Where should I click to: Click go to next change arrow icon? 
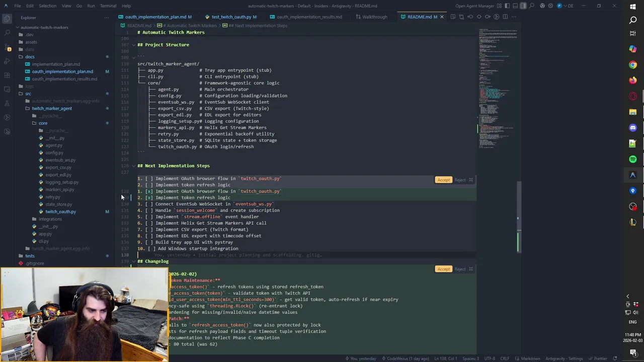(x=488, y=17)
